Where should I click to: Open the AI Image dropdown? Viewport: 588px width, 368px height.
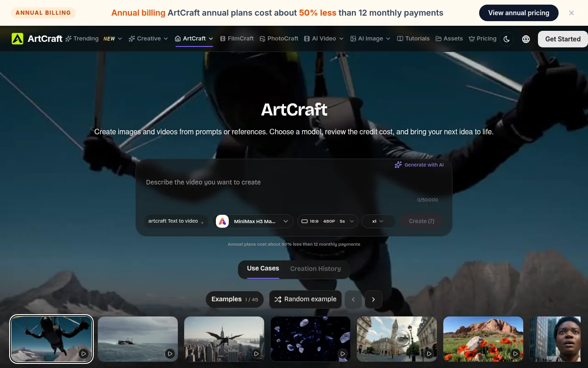click(x=370, y=39)
